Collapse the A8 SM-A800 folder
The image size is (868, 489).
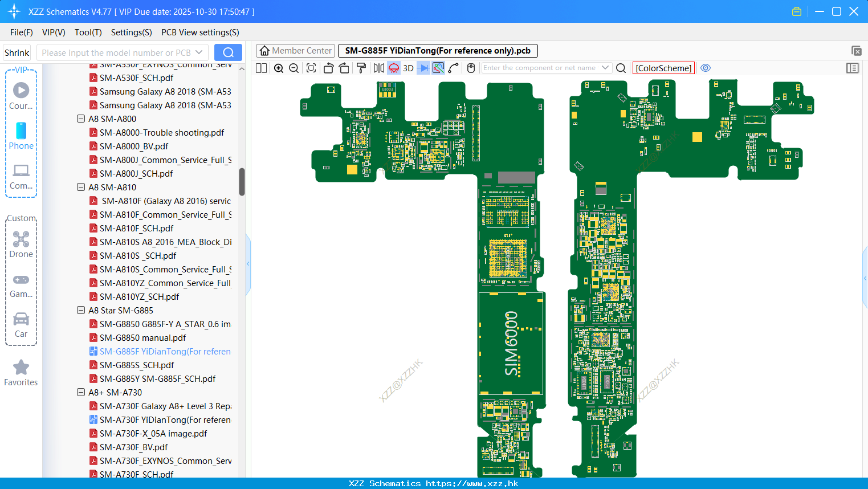(x=81, y=119)
